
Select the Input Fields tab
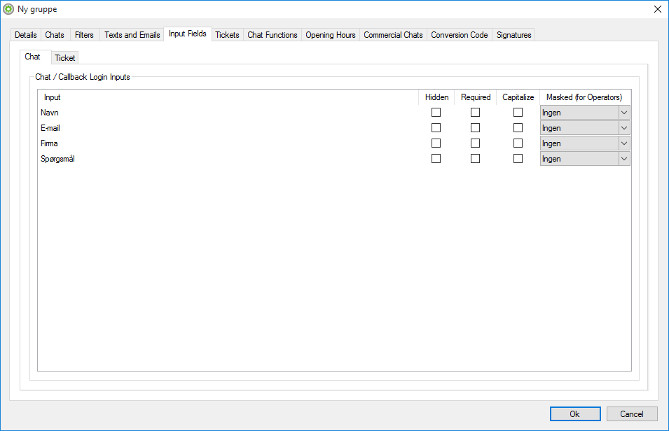pos(187,34)
